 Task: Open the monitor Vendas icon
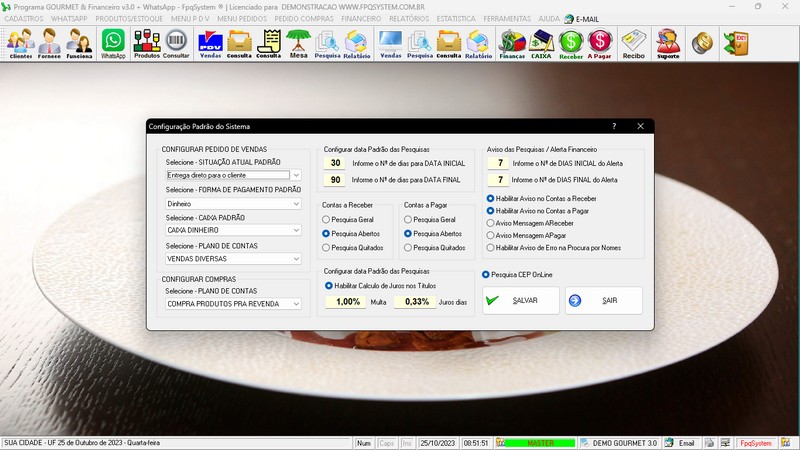pyautogui.click(x=390, y=43)
